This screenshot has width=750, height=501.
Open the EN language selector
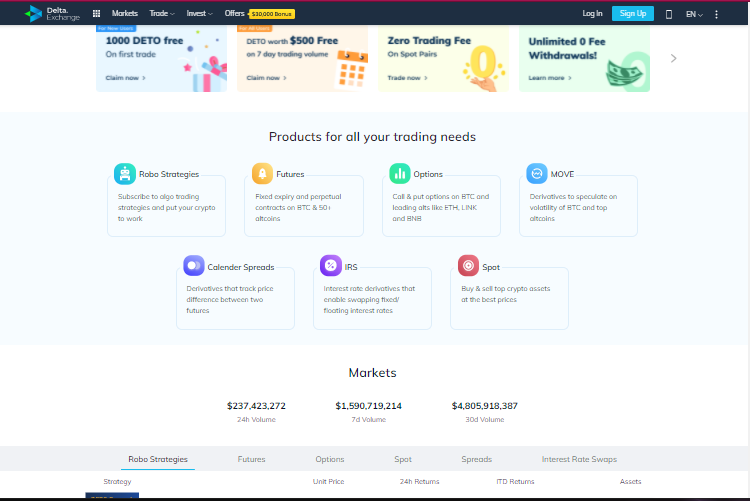[694, 14]
